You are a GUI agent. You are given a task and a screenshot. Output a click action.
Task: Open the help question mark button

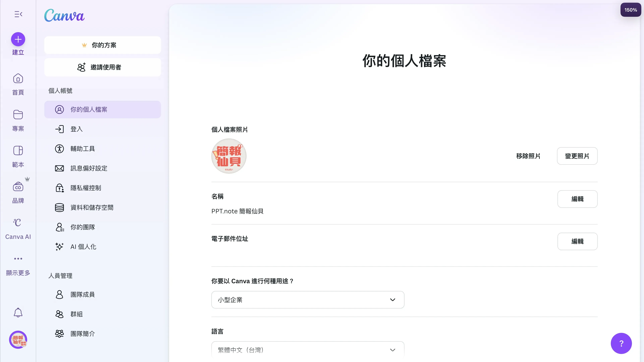(x=621, y=343)
